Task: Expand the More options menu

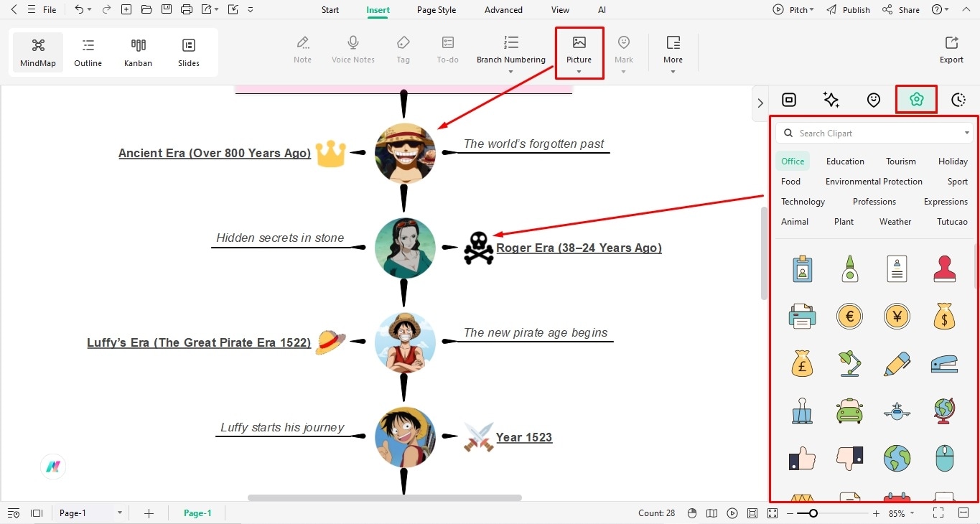Action: [673, 54]
